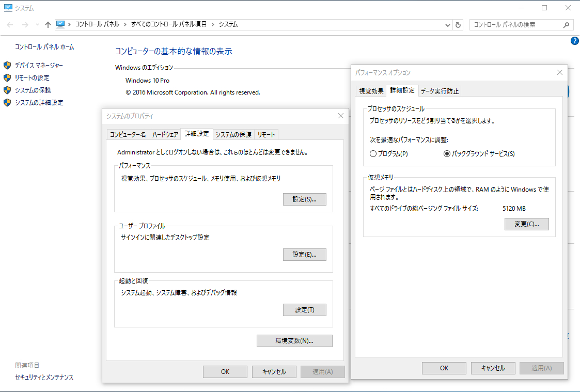Screen dimensions: 580x392
Task: Open user profile 設定(E)... button
Action: pyautogui.click(x=304, y=255)
